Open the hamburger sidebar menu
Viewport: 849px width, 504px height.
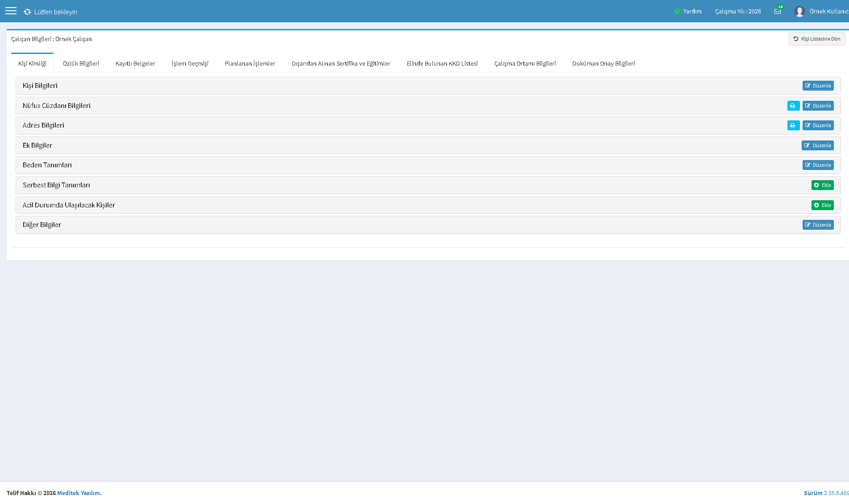pyautogui.click(x=11, y=11)
